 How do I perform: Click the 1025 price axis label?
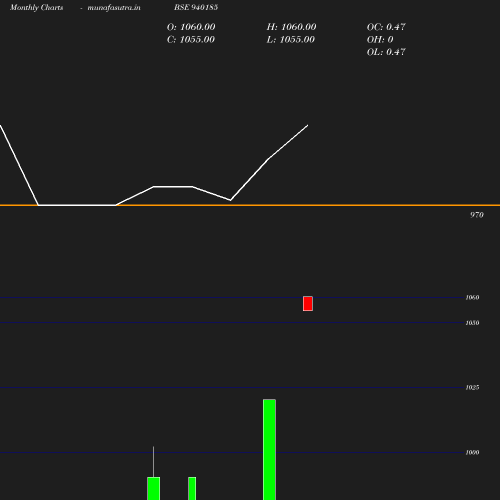pyautogui.click(x=472, y=387)
